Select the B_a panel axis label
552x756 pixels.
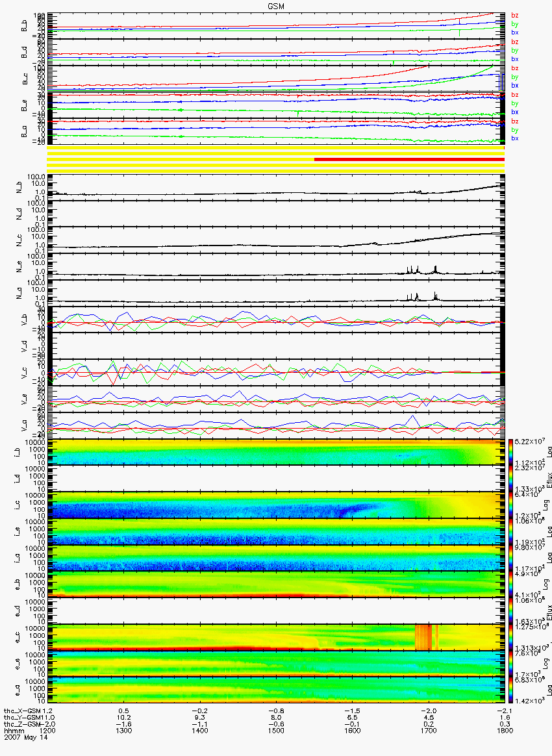[x=24, y=132]
